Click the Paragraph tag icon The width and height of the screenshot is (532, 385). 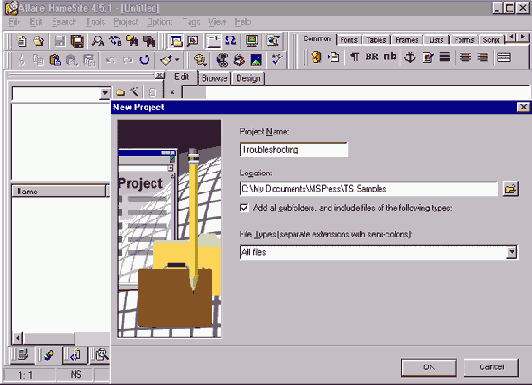coord(355,57)
